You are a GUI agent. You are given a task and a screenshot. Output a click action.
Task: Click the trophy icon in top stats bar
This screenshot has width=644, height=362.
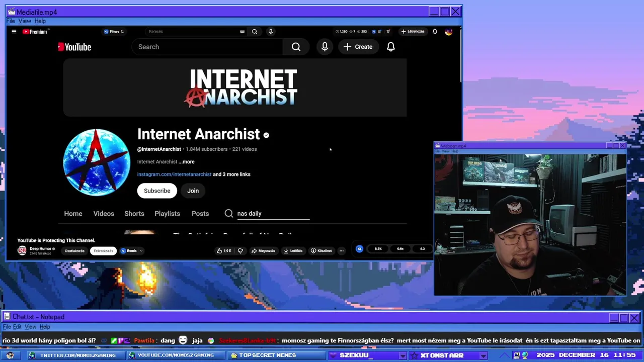click(x=388, y=32)
